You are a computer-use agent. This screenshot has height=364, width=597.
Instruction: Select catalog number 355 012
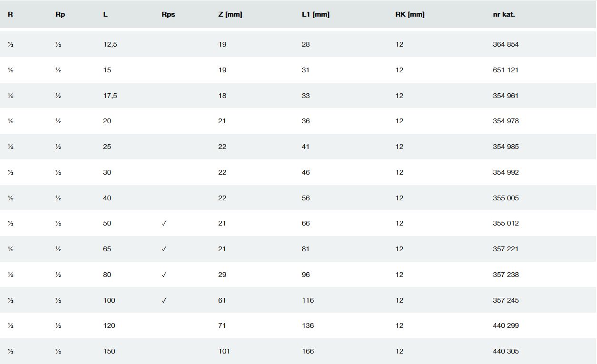506,223
